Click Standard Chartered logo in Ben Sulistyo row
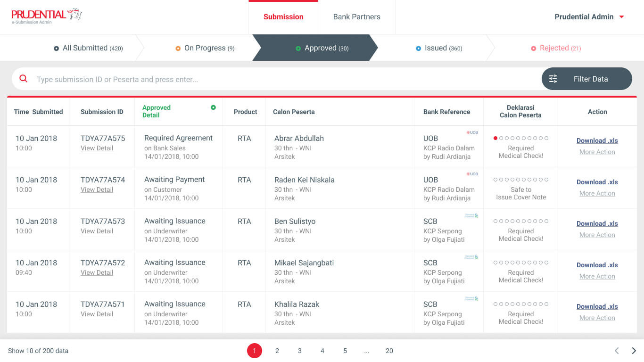This screenshot has width=644, height=362. (x=471, y=215)
